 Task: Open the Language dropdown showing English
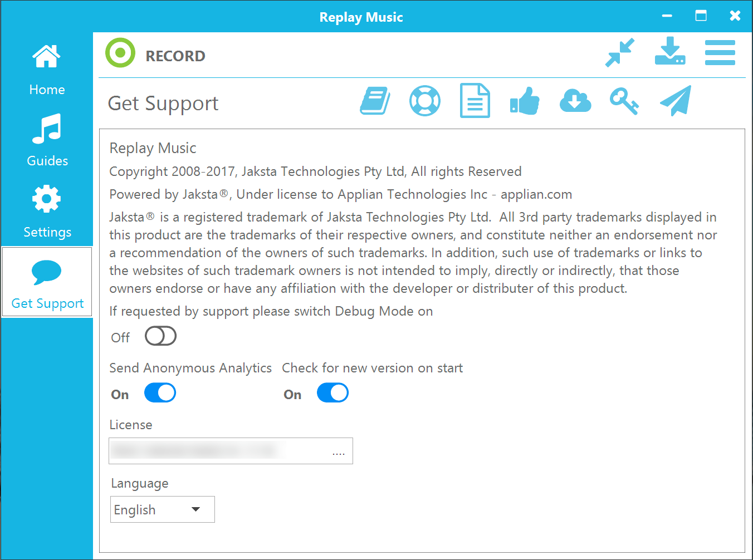coord(163,509)
